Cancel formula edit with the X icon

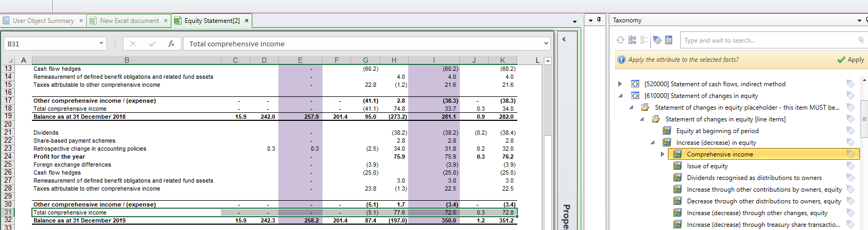(133, 44)
